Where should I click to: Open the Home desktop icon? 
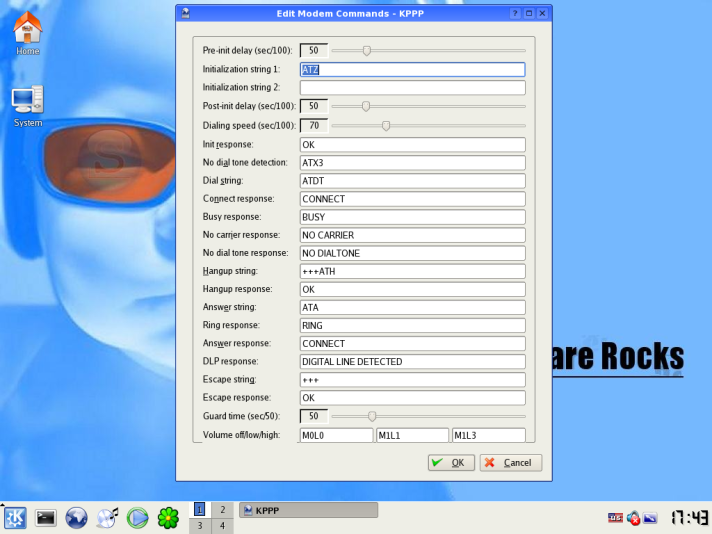[28, 34]
